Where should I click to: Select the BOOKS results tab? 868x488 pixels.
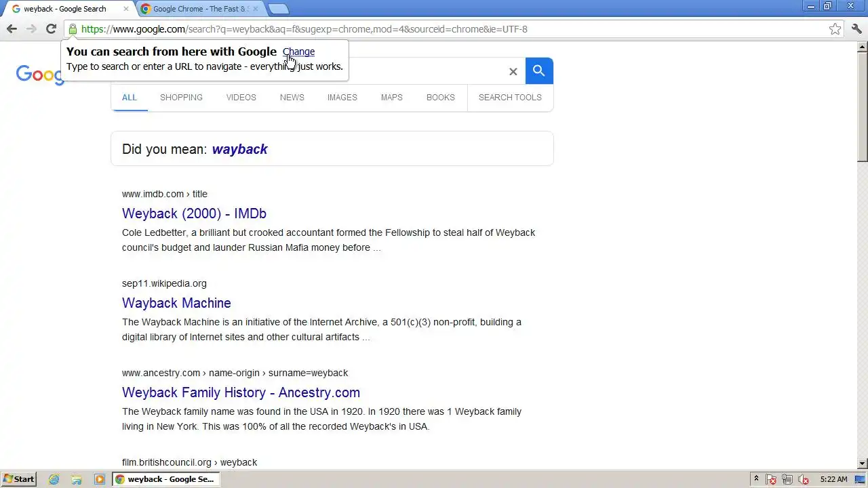coord(441,97)
